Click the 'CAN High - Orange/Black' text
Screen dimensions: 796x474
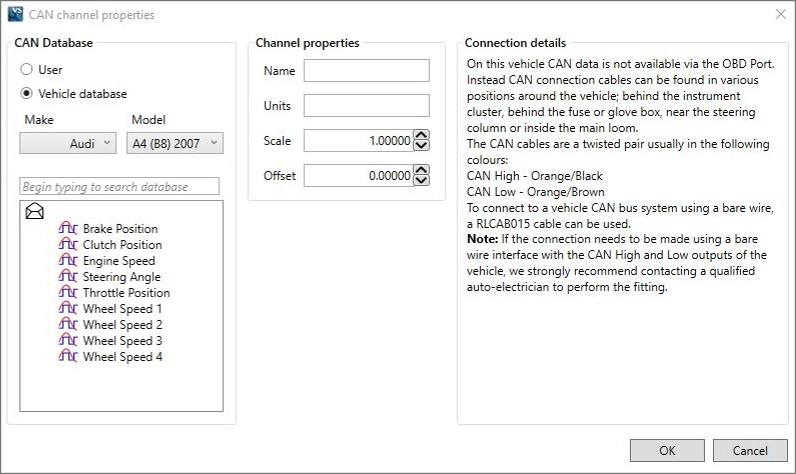click(535, 176)
